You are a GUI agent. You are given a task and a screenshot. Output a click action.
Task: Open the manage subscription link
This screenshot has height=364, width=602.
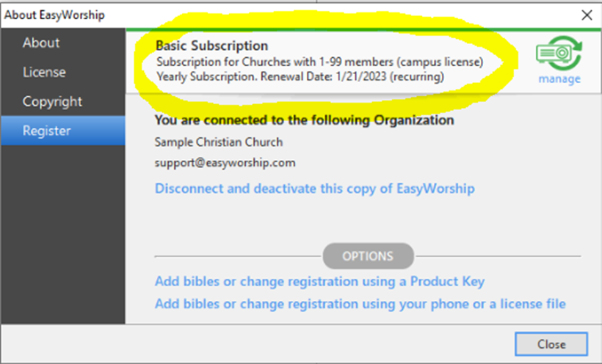(559, 79)
